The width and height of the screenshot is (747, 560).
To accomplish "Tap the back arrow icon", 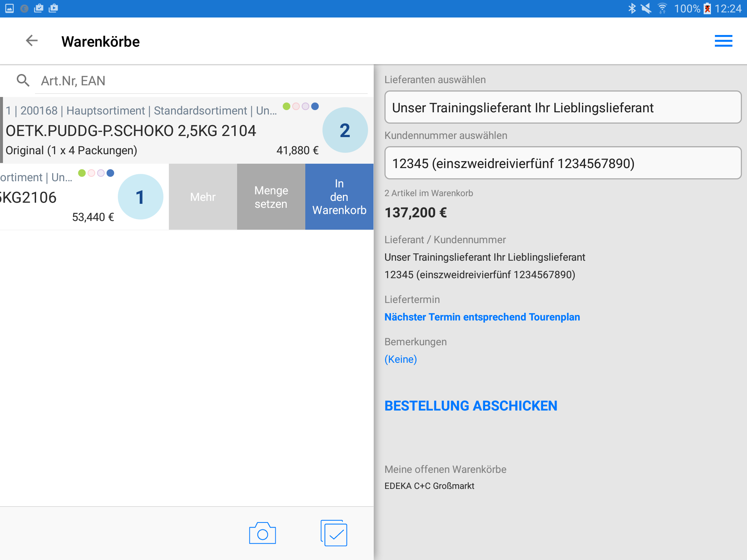I will pyautogui.click(x=32, y=41).
